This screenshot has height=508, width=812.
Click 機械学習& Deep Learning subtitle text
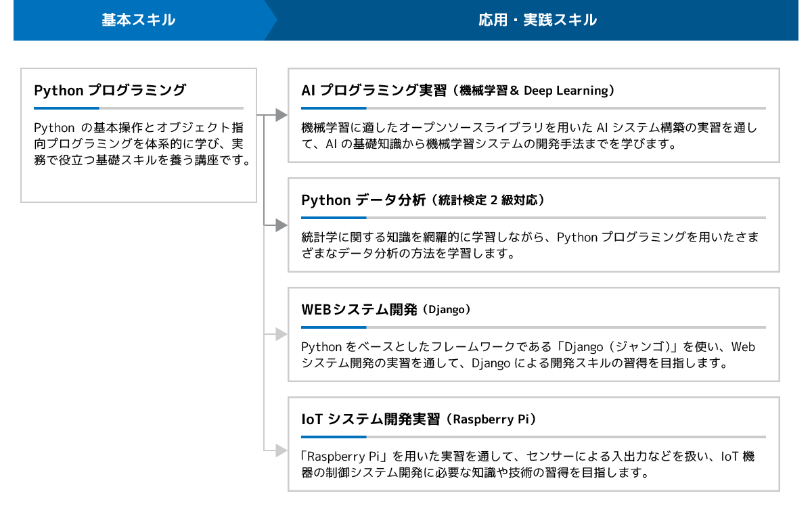[x=533, y=91]
